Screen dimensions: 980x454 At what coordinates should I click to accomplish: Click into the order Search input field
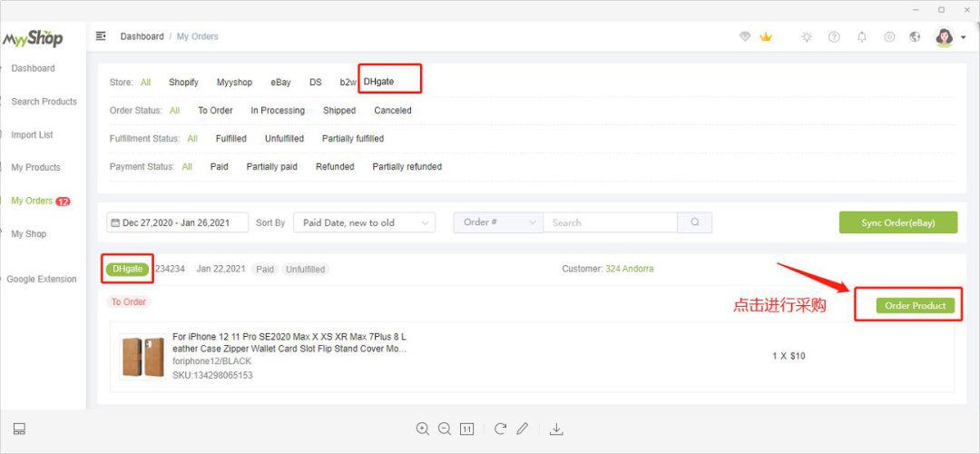[x=611, y=222]
